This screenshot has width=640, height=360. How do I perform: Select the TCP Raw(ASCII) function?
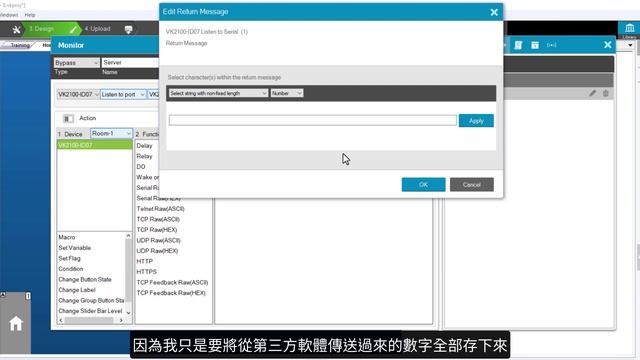coord(158,220)
